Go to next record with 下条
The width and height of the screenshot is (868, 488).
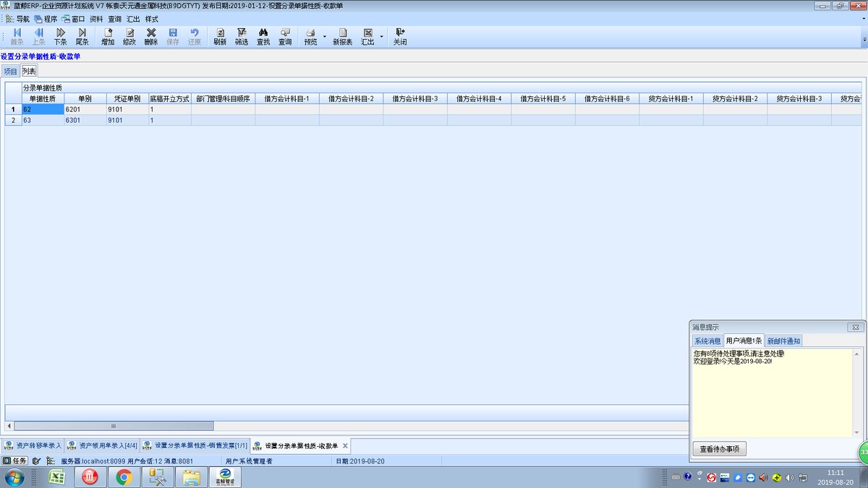tap(61, 37)
